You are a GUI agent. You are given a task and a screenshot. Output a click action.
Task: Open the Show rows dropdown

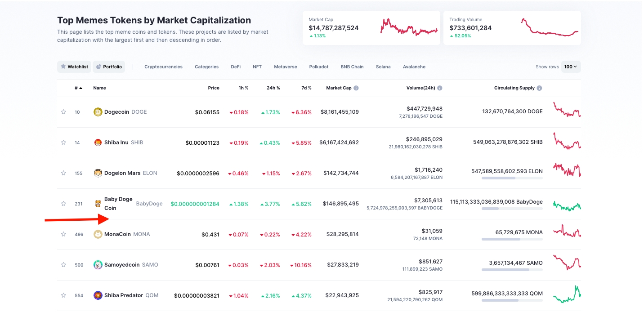coord(571,67)
